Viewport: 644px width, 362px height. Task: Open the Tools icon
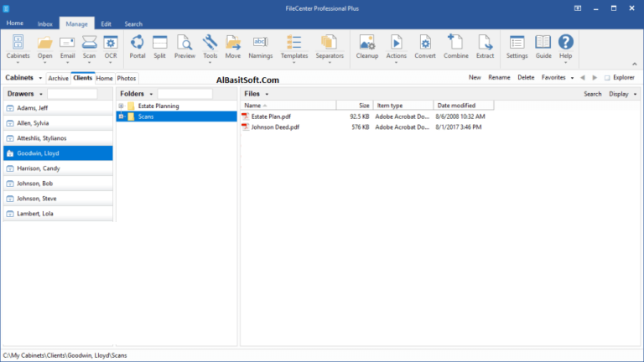click(x=210, y=42)
